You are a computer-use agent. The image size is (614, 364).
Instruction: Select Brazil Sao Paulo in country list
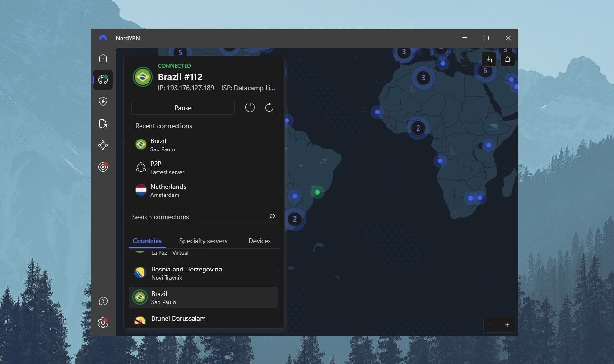click(203, 297)
